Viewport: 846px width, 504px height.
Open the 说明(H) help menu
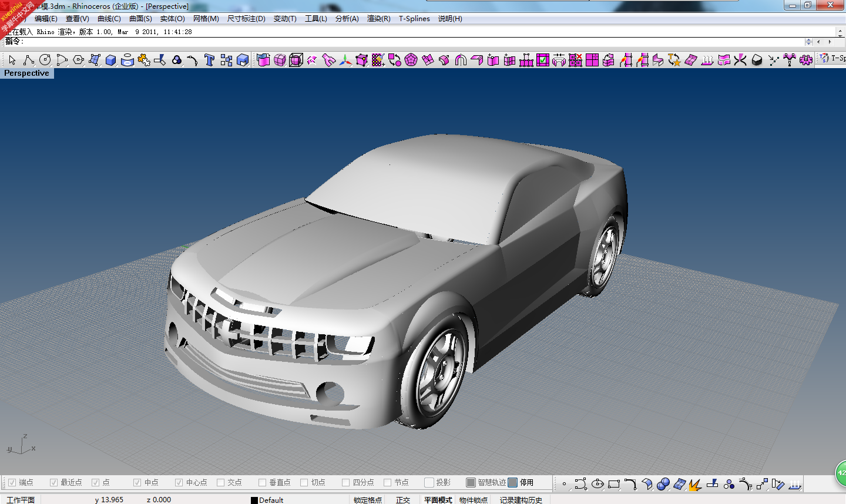tap(450, 19)
